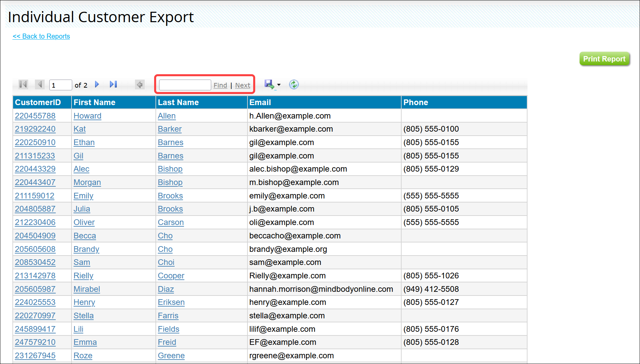Click the Phone column header
This screenshot has width=640, height=364.
coord(464,102)
